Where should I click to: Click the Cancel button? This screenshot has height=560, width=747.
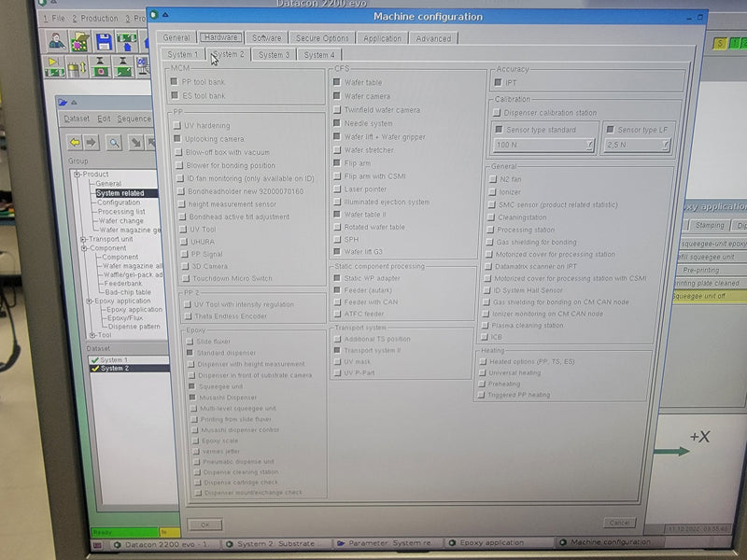pyautogui.click(x=619, y=523)
